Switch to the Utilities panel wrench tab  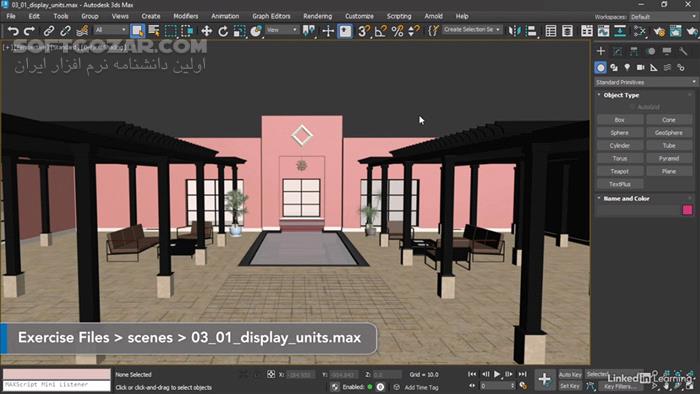point(683,51)
